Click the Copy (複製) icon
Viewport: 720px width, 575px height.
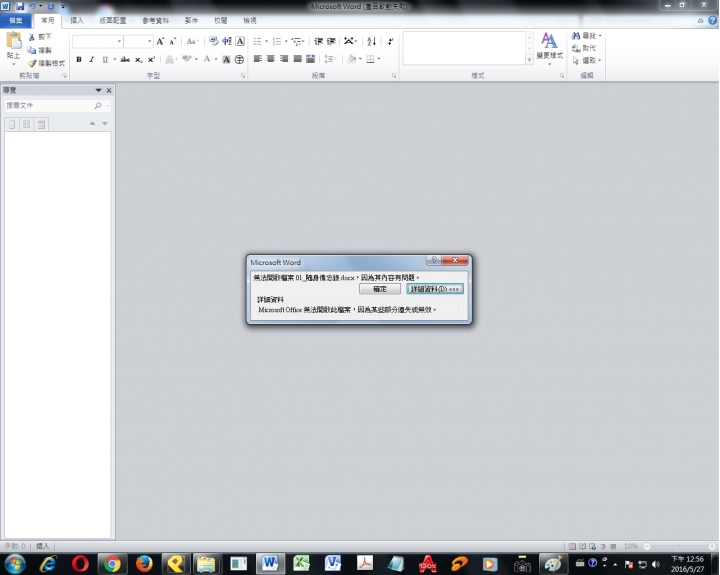pos(32,50)
